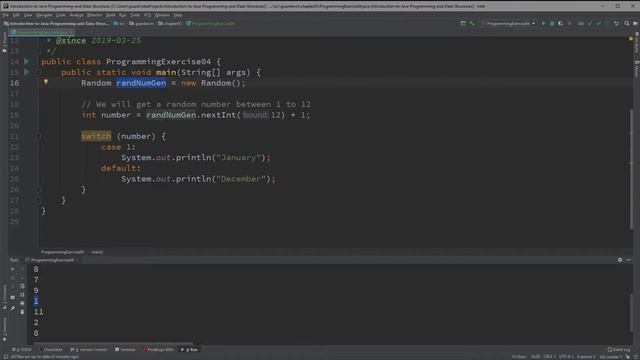Open the Run menu
Screen dimensions: 640x360
pos(122,15)
